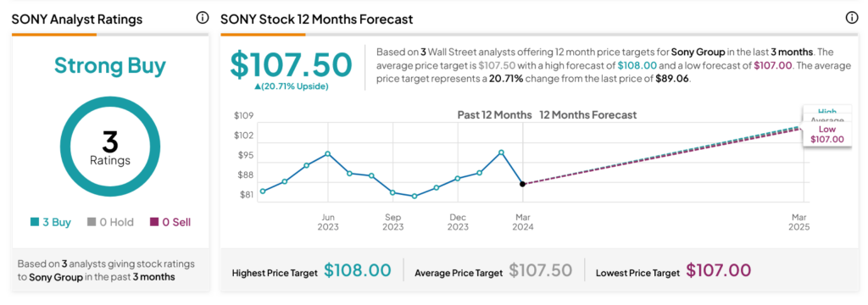Click the lowest data point after Sep 2023
Viewport: 868px width, 305px height.
pyautogui.click(x=414, y=196)
